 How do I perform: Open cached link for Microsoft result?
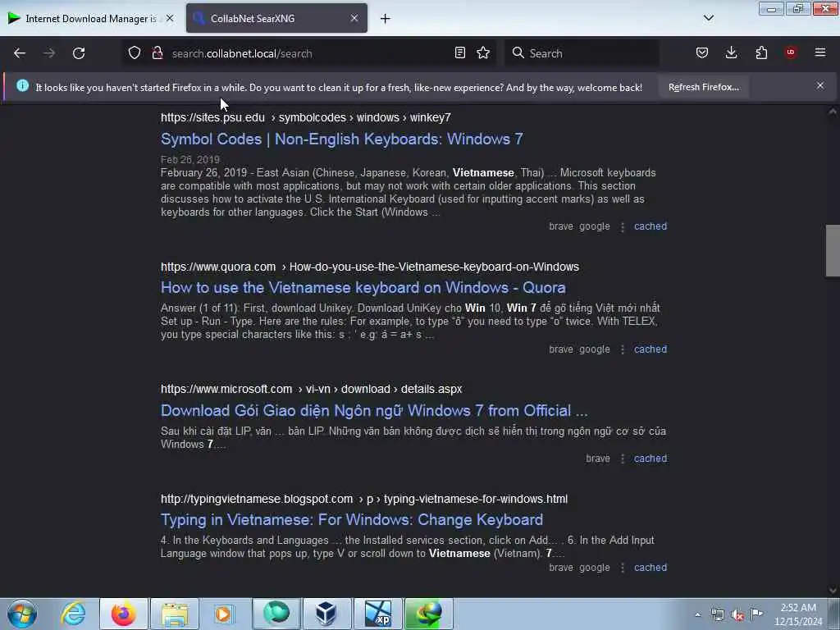651,459
